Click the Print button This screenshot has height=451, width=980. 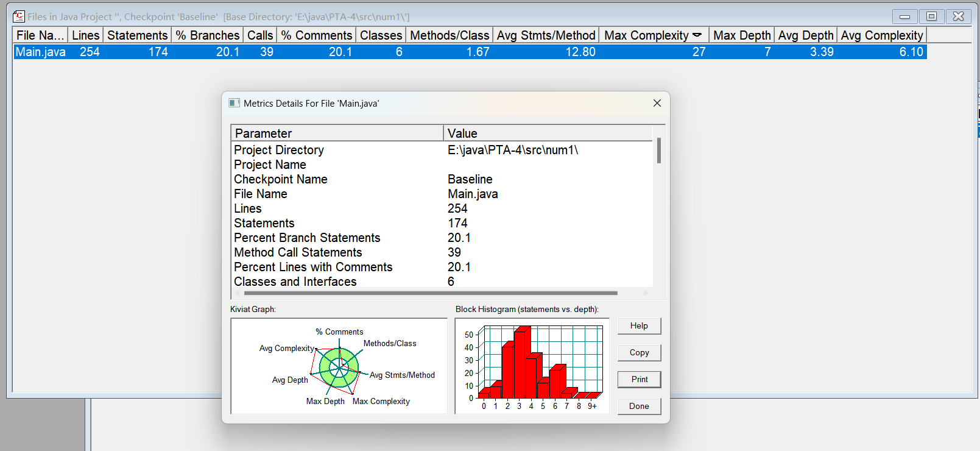(x=639, y=380)
